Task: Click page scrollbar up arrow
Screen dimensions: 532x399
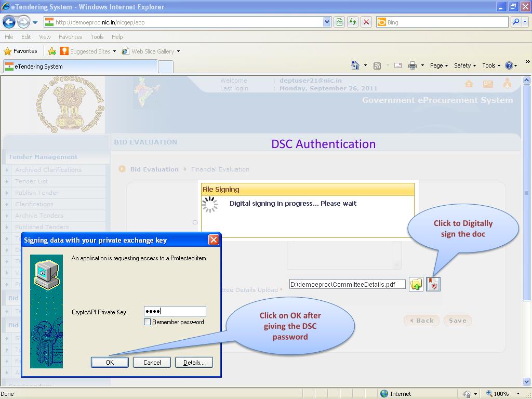Action: [526, 81]
